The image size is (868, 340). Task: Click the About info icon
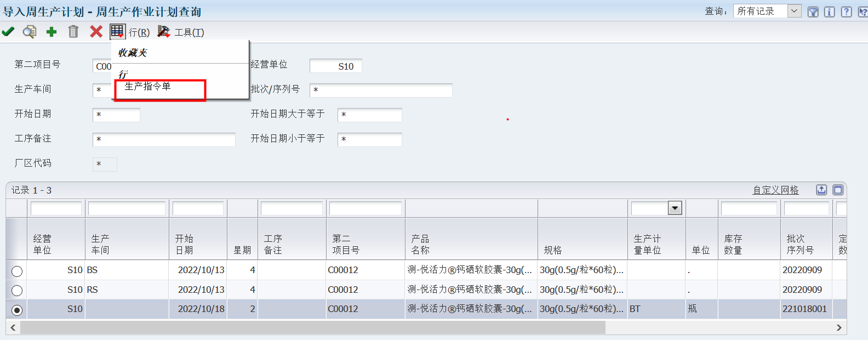tap(830, 12)
